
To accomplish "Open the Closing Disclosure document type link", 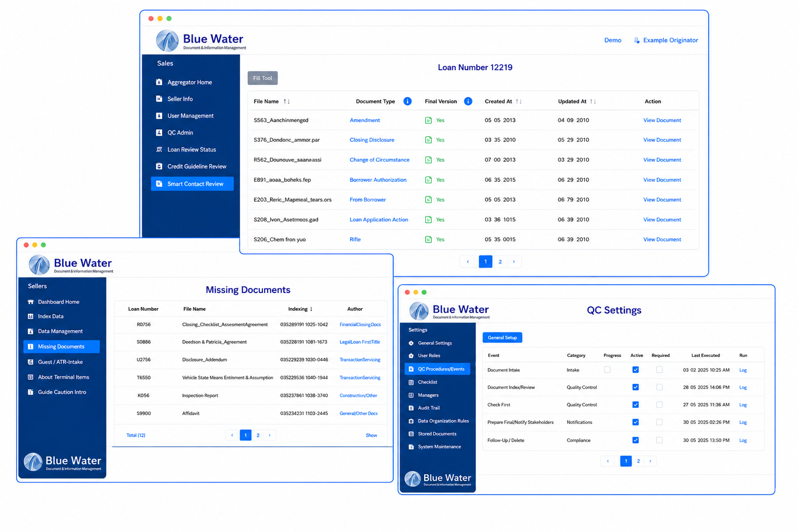I will tap(372, 140).
